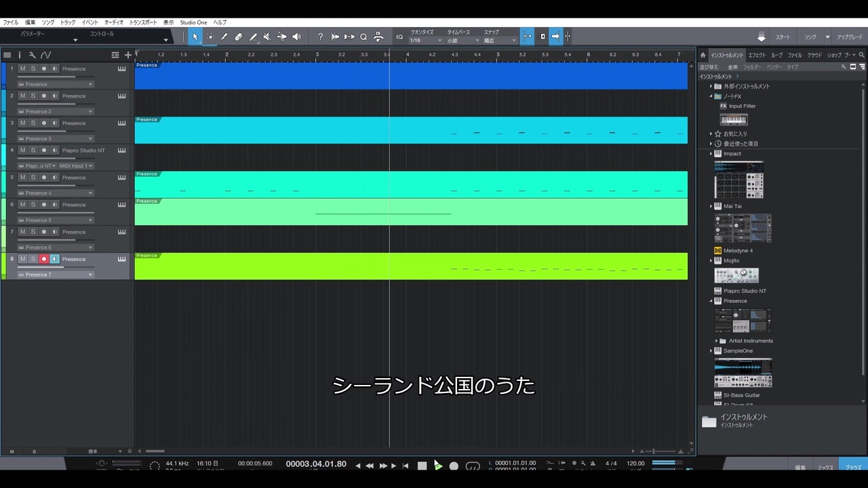Image resolution: width=868 pixels, height=488 pixels.
Task: Solo track 3 Presence
Action: [33, 123]
